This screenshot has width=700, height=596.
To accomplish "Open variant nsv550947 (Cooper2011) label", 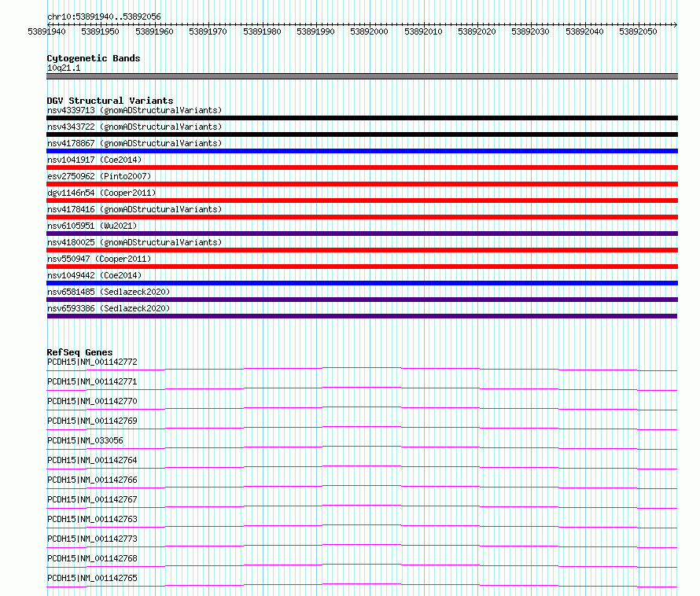I will point(99,259).
